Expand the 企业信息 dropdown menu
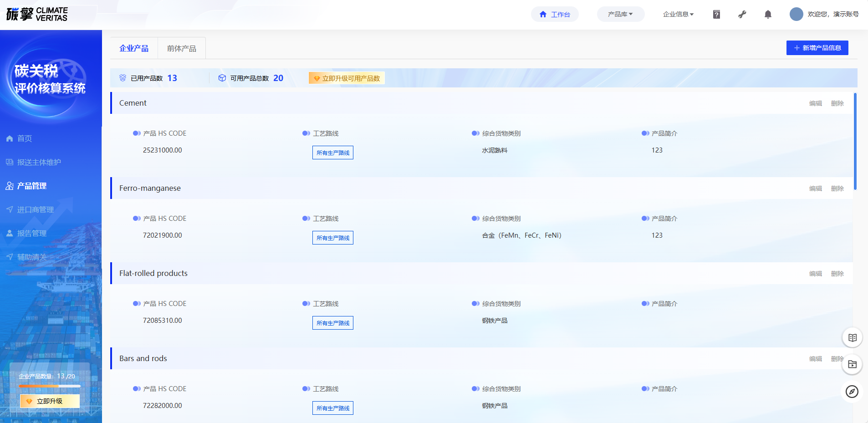Viewport: 868px width, 423px height. pos(678,15)
